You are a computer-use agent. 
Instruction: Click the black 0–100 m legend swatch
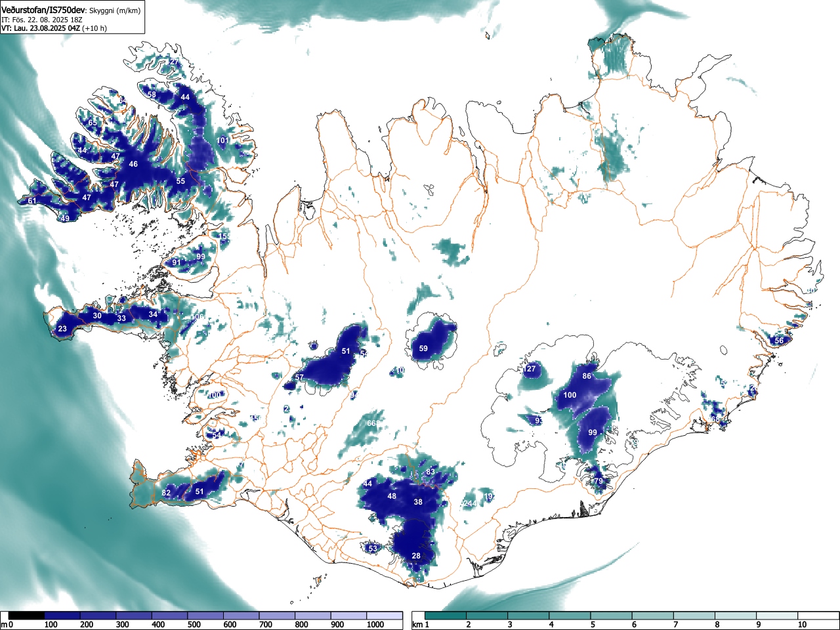pyautogui.click(x=26, y=616)
